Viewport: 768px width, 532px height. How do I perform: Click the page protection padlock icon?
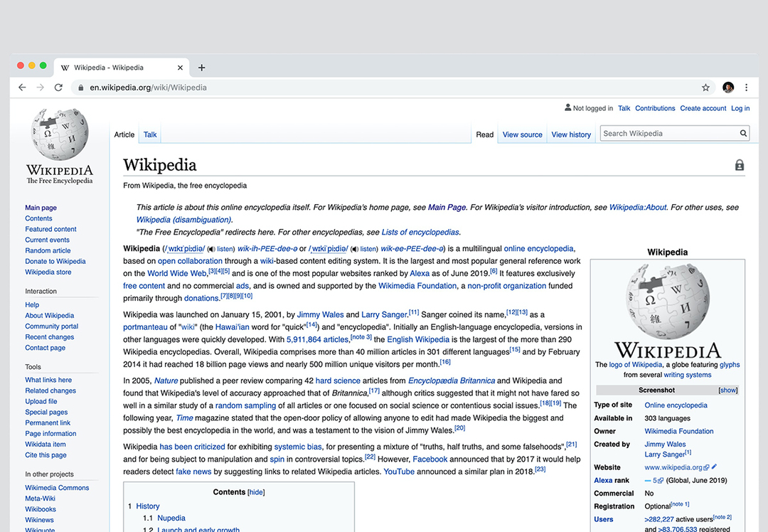point(739,165)
